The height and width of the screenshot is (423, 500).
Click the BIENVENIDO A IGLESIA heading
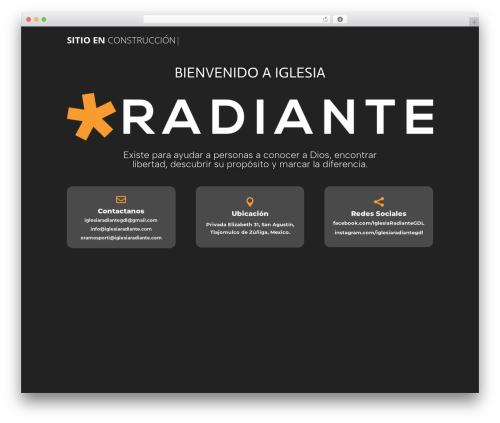(250, 73)
